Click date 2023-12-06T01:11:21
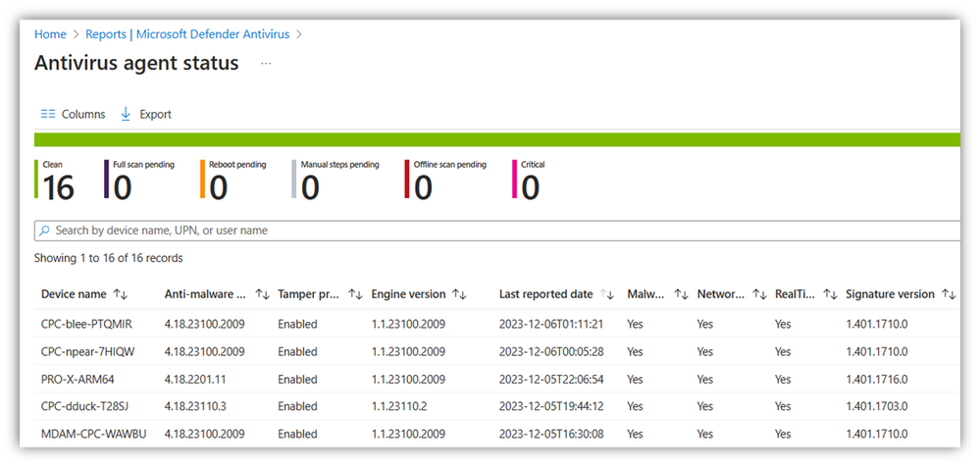The height and width of the screenshot is (467, 980). pyautogui.click(x=551, y=325)
